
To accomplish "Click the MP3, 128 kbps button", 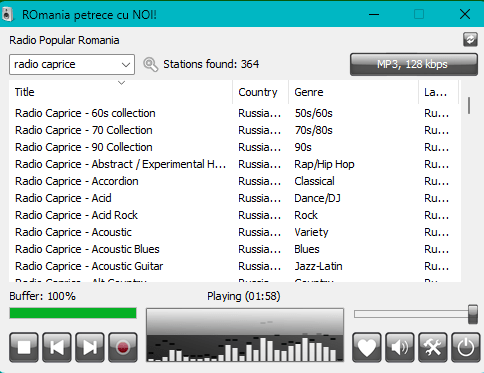I will (x=414, y=64).
